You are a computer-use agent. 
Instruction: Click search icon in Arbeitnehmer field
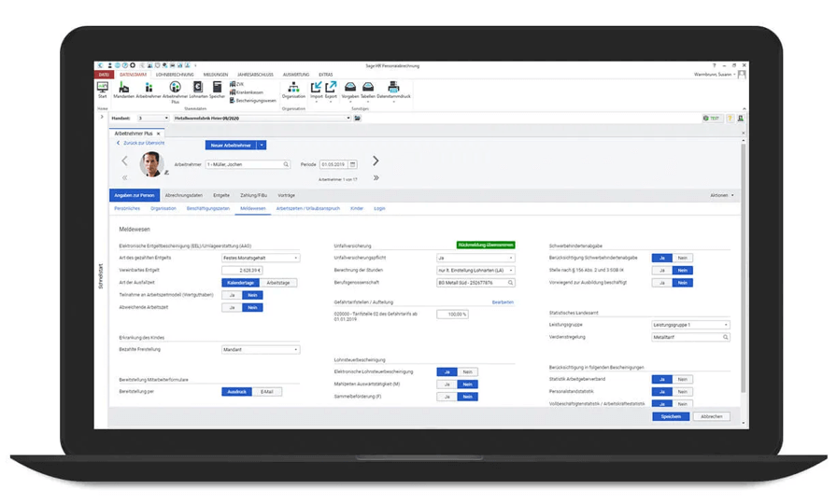tap(286, 164)
